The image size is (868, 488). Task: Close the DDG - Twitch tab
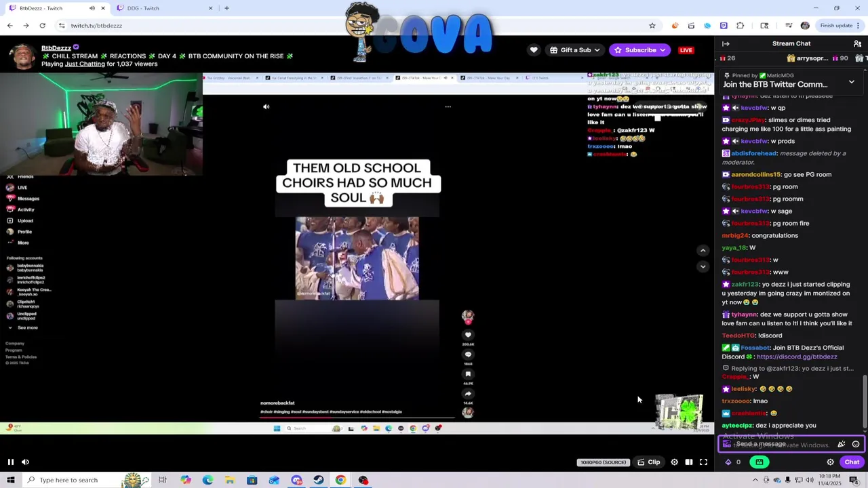point(210,8)
